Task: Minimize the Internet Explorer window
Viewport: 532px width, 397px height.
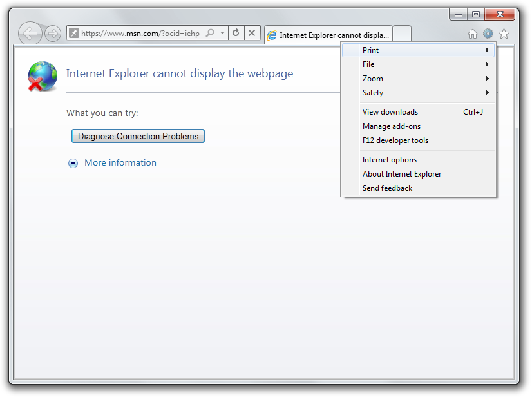Action: tap(459, 14)
